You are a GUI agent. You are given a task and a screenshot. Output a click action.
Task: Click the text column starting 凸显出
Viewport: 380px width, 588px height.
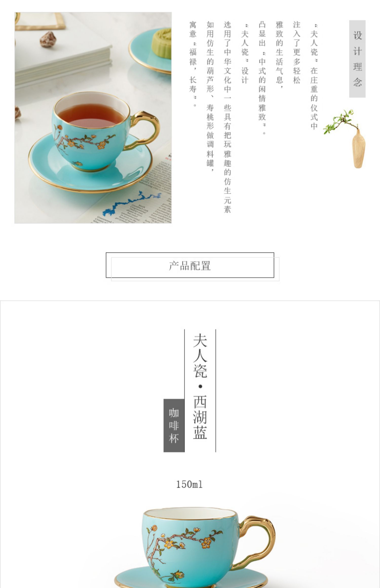tap(262, 78)
